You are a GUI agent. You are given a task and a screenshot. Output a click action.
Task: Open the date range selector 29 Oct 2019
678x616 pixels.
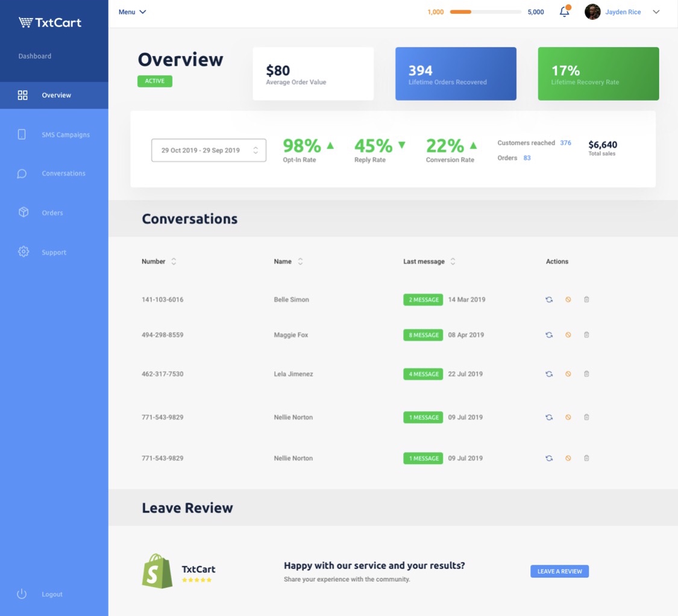pyautogui.click(x=209, y=150)
